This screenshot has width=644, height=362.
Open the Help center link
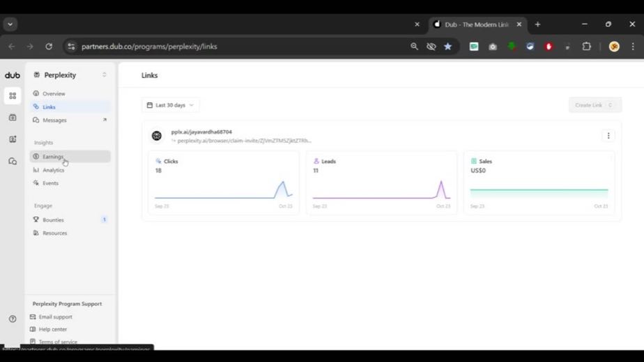point(48,329)
